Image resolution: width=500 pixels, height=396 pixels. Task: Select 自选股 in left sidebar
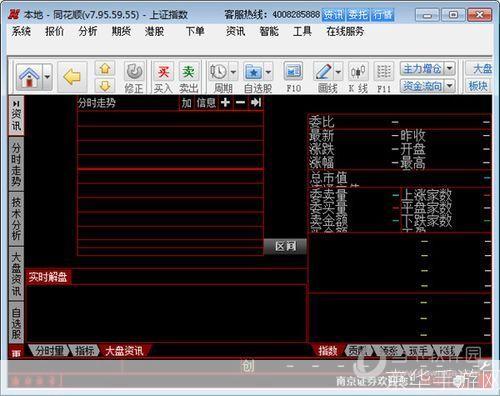(x=16, y=322)
